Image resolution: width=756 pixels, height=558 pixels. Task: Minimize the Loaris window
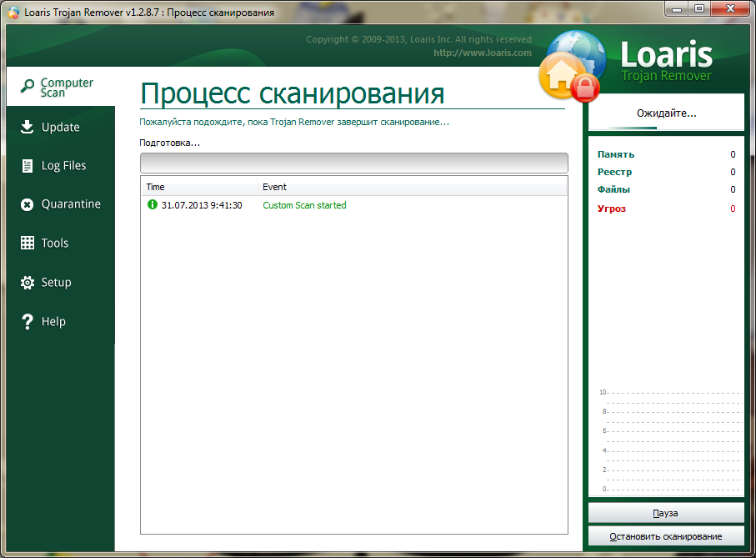point(677,9)
